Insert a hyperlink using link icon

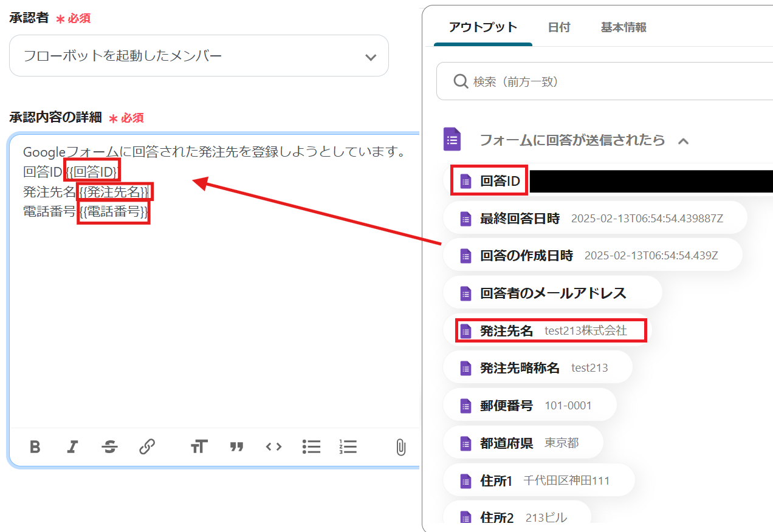click(x=147, y=447)
